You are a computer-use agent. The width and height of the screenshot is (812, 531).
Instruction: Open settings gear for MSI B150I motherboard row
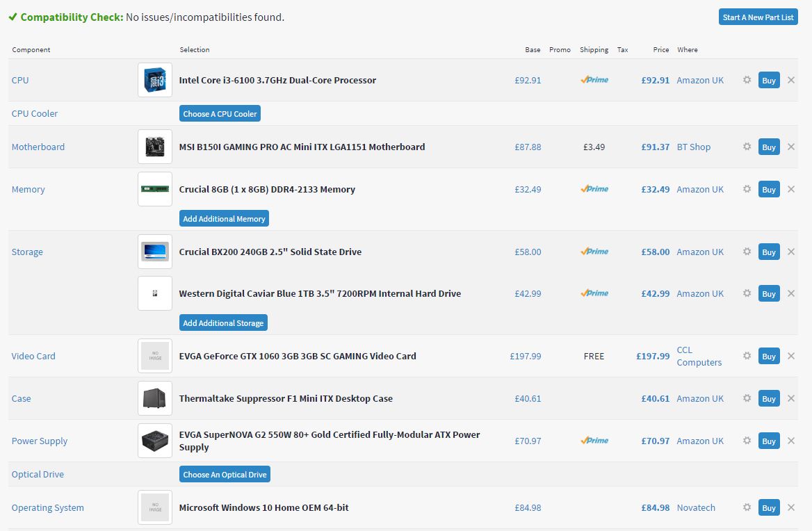pyautogui.click(x=747, y=147)
